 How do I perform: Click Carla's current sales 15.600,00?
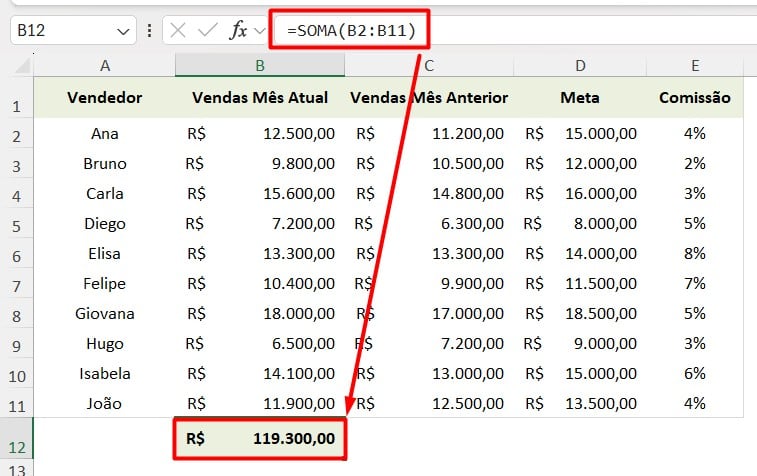(x=260, y=193)
